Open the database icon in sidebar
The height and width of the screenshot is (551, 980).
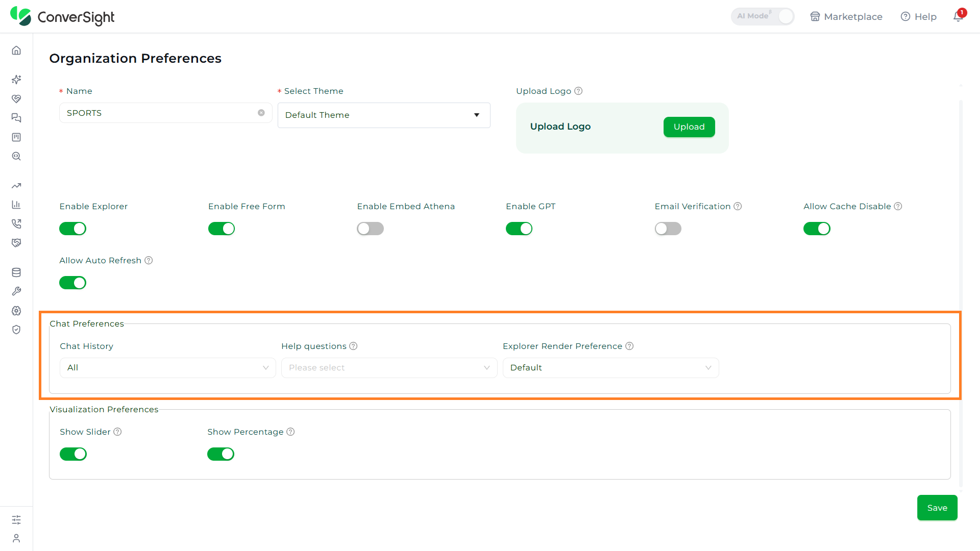[16, 272]
